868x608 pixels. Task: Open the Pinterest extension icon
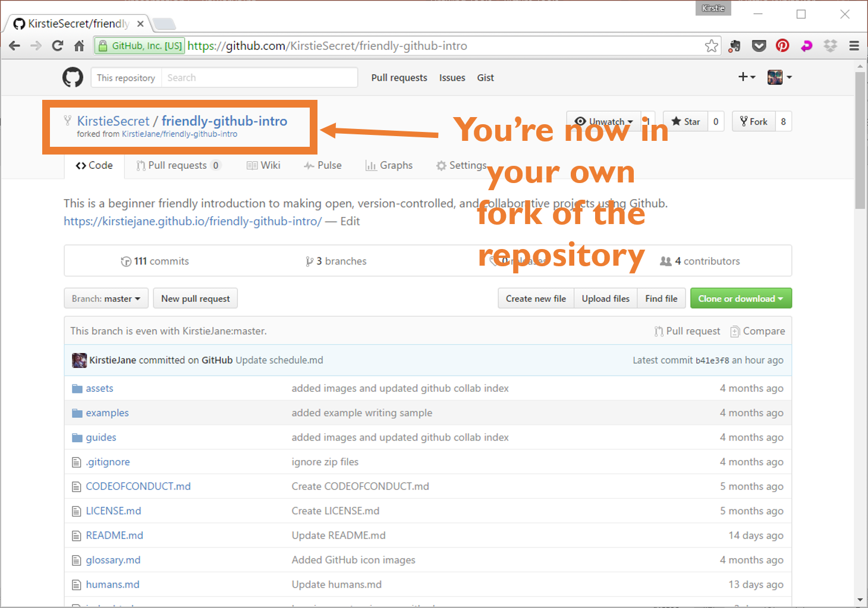tap(782, 46)
